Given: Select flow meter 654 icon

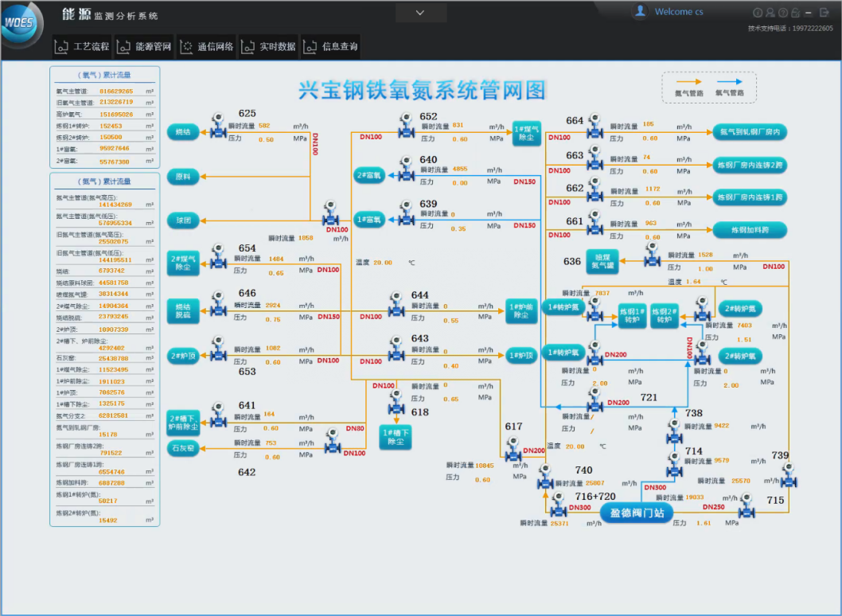Looking at the screenshot, I should [x=217, y=258].
